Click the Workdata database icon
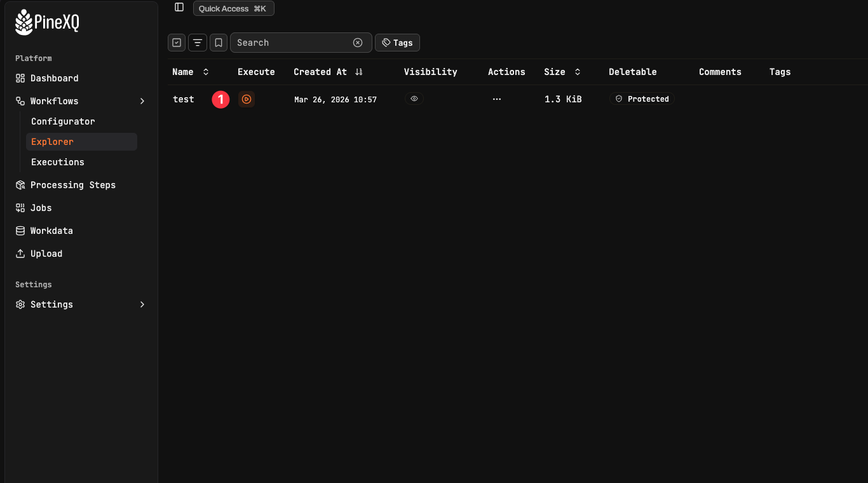 coord(20,231)
